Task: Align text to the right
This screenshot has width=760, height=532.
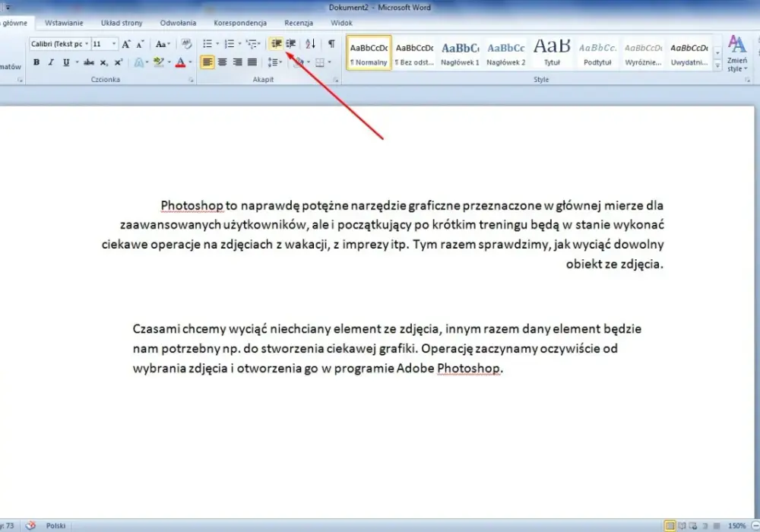Action: [x=237, y=62]
